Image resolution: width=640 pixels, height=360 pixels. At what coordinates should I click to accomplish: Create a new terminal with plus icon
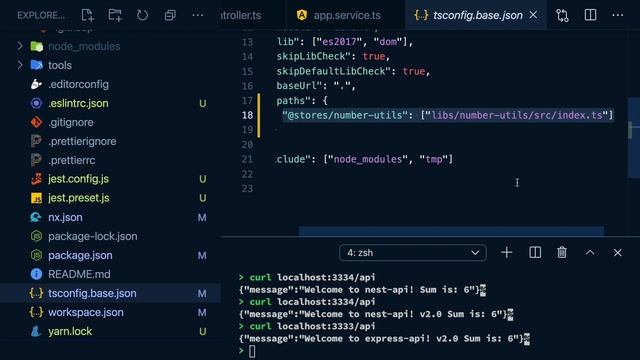click(507, 253)
